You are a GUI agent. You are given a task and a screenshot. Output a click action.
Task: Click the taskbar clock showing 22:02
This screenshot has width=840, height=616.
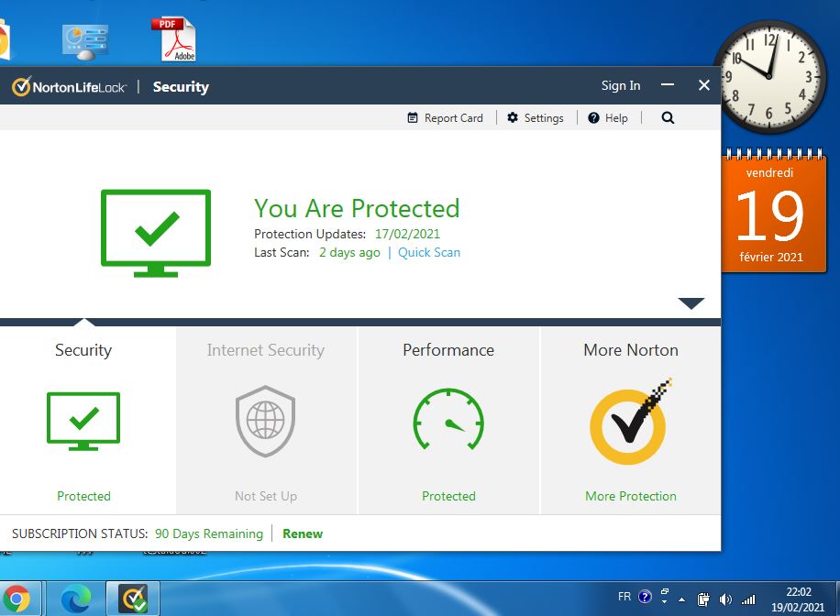pyautogui.click(x=798, y=599)
